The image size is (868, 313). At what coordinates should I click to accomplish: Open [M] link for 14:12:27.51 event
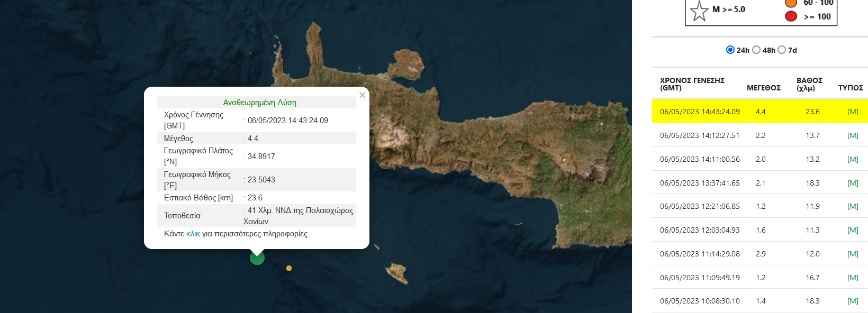tap(853, 135)
